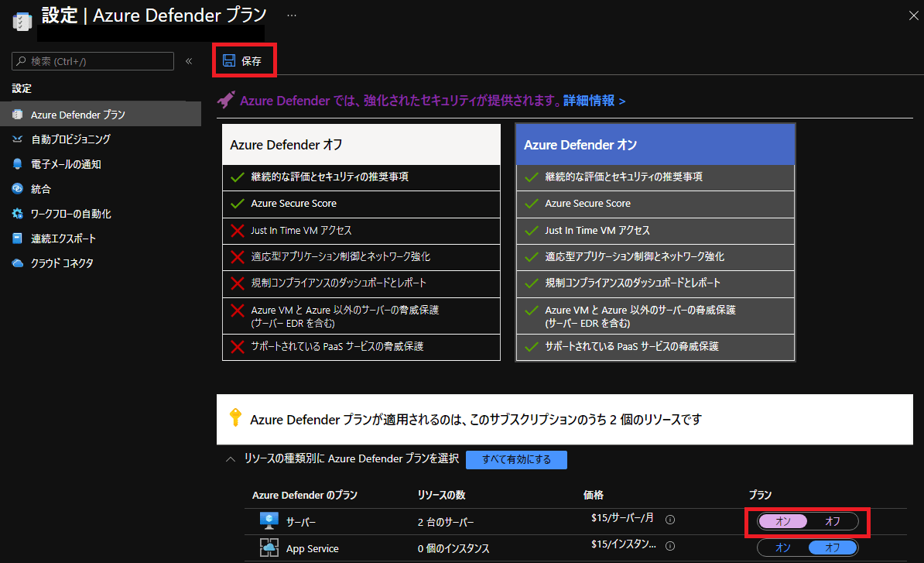924x563 pixels.
Task: Click the すべて有効にする button
Action: tap(516, 460)
